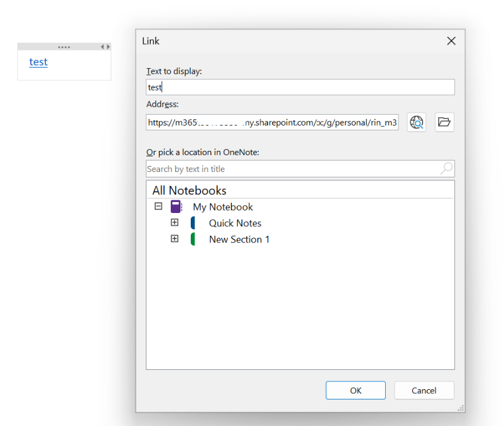Click the Browse for File folder icon
504x426 pixels.
click(444, 122)
